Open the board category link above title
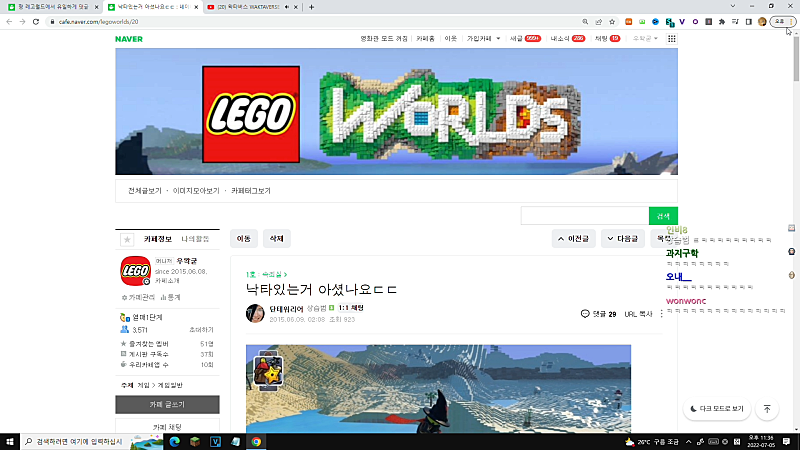The height and width of the screenshot is (450, 800). coord(266,274)
